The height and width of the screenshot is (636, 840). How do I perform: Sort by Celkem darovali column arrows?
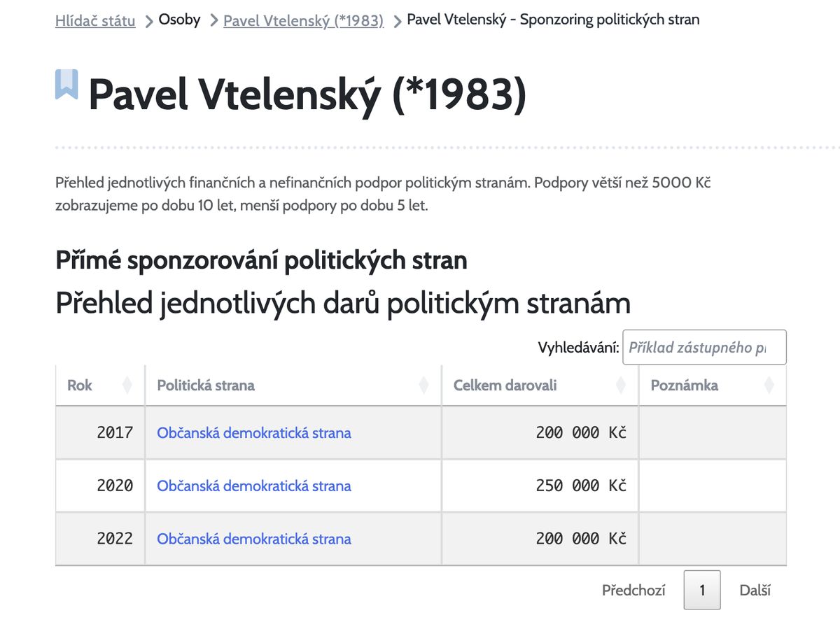click(621, 385)
